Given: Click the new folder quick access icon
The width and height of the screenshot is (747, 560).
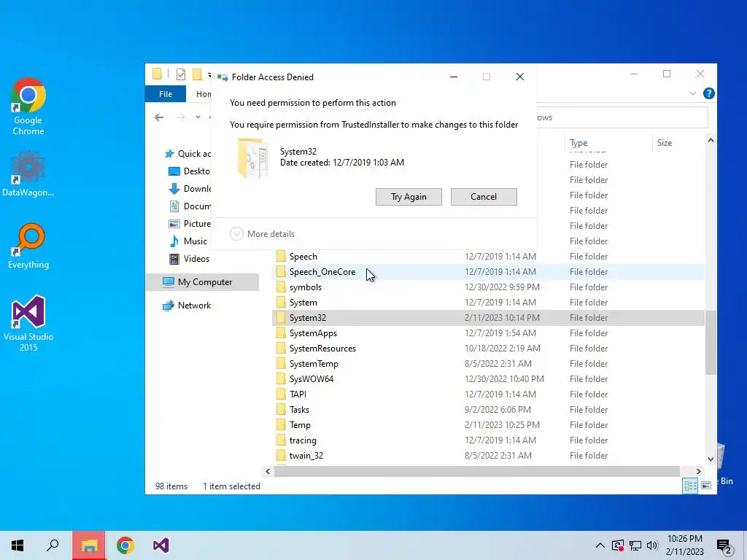Looking at the screenshot, I should click(197, 74).
